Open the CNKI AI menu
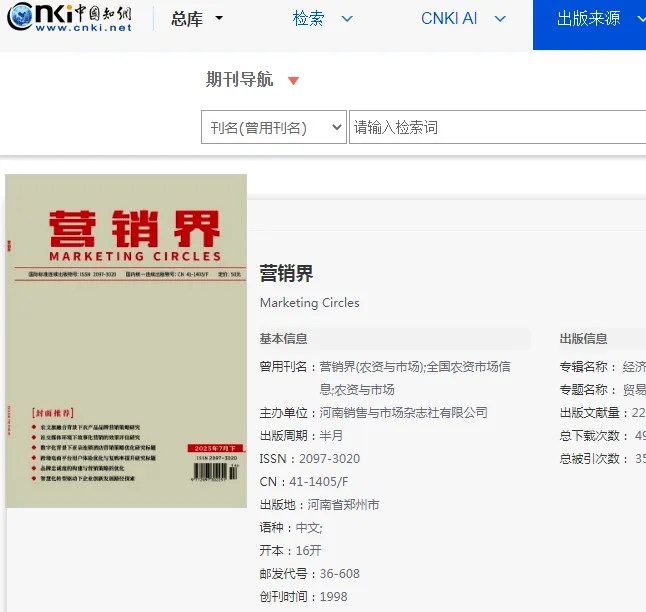Screen dimensions: 646x612 (449, 19)
